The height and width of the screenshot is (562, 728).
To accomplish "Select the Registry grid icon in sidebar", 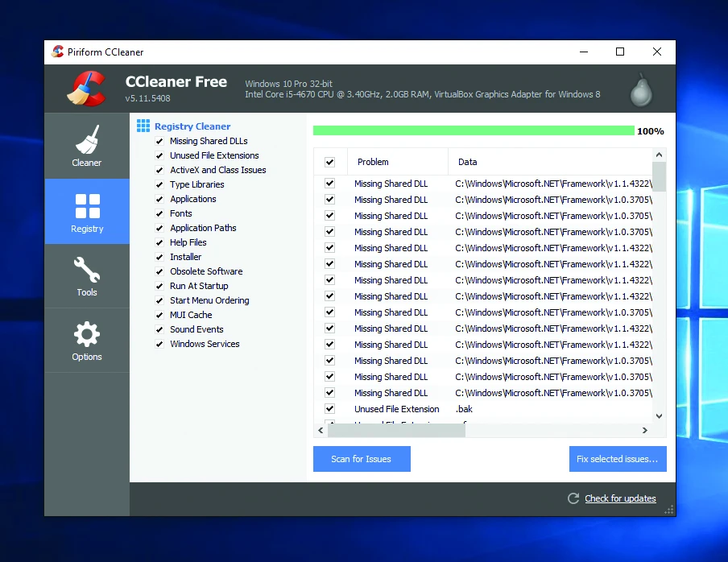I will [x=87, y=206].
